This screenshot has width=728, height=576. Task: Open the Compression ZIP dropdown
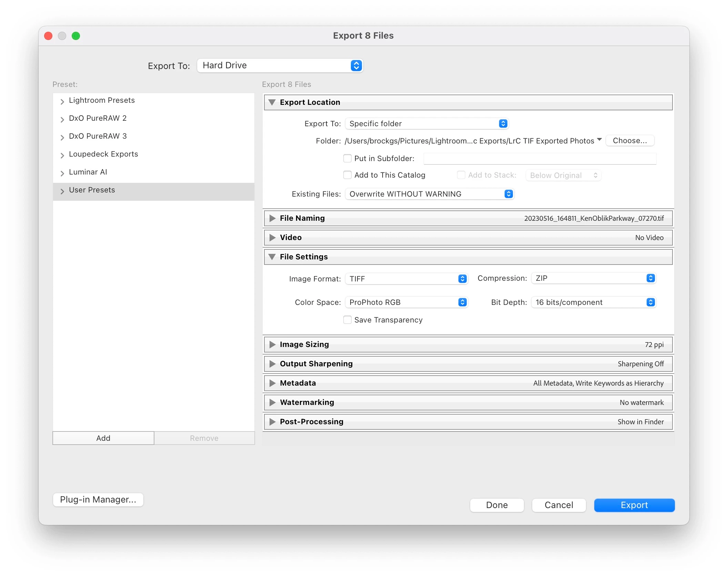tap(593, 278)
